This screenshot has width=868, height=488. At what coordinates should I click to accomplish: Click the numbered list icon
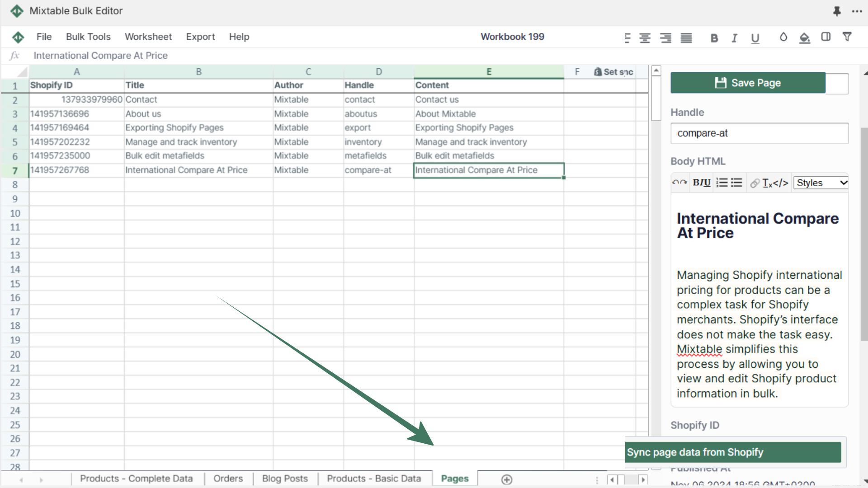pos(723,183)
